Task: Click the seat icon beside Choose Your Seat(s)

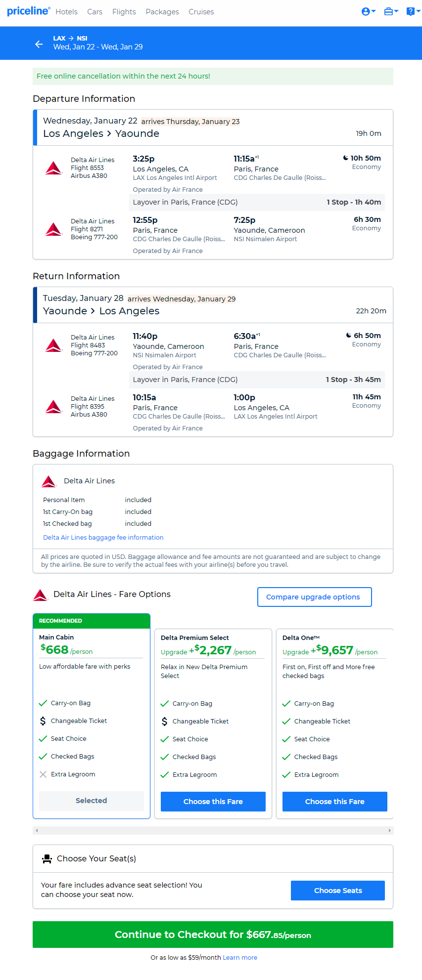Action: click(x=47, y=859)
